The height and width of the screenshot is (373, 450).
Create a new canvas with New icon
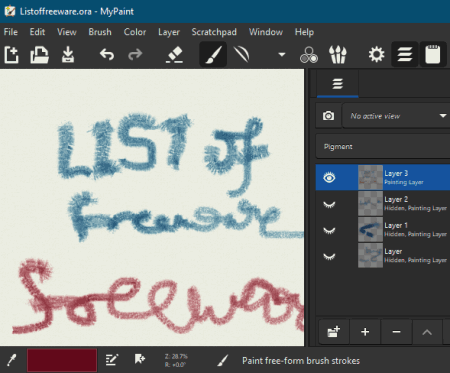(x=11, y=54)
